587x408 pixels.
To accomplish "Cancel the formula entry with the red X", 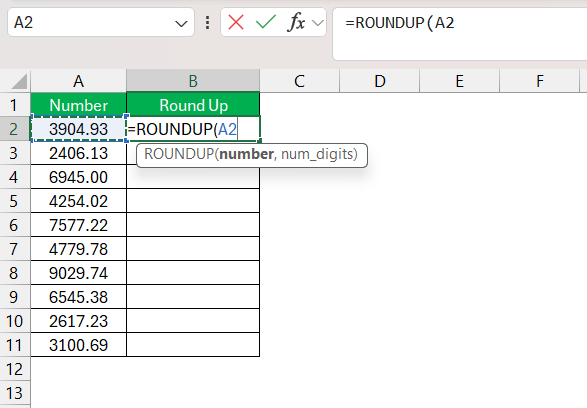I will point(236,22).
